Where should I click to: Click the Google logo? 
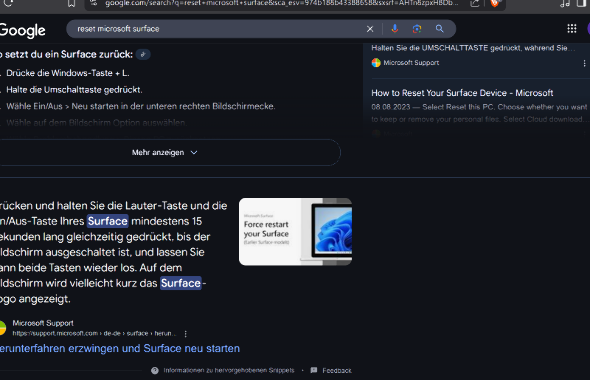coord(23,31)
